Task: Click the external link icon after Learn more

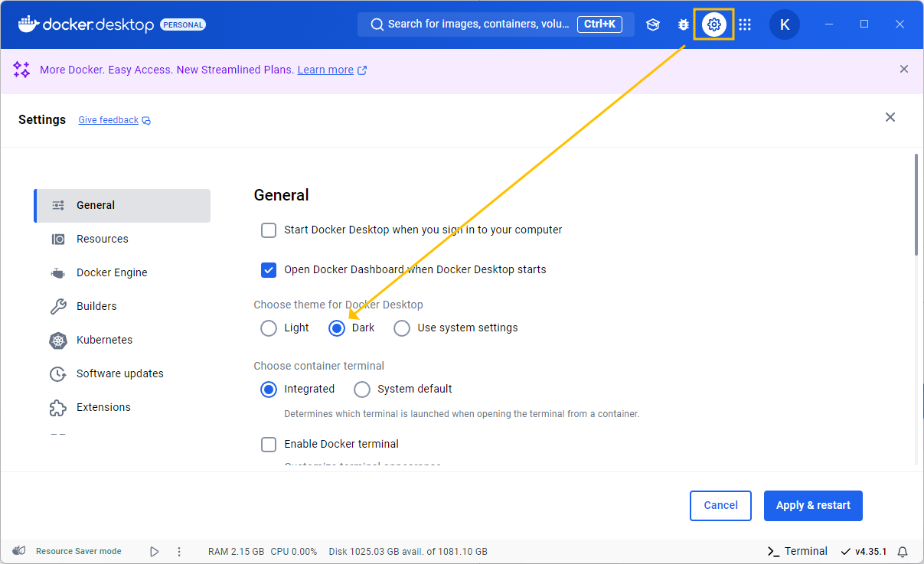Action: (x=362, y=70)
